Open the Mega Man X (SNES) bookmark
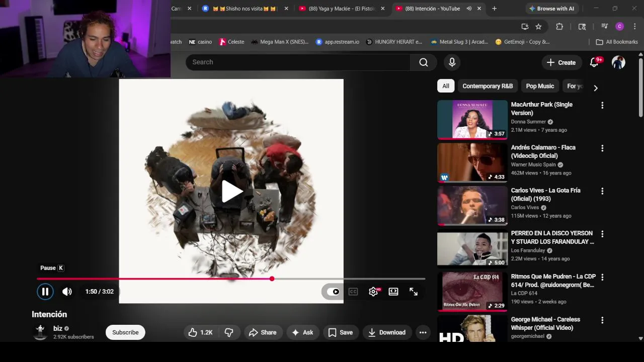Image resolution: width=644 pixels, height=362 pixels. (x=279, y=42)
